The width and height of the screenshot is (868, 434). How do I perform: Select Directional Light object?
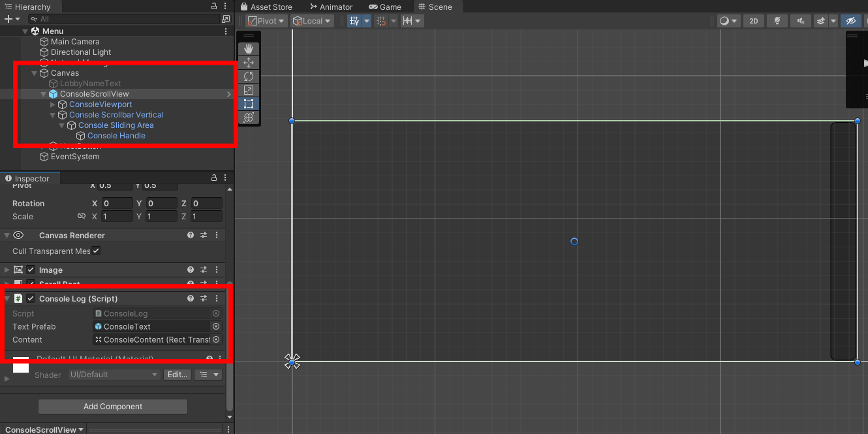[x=81, y=52]
